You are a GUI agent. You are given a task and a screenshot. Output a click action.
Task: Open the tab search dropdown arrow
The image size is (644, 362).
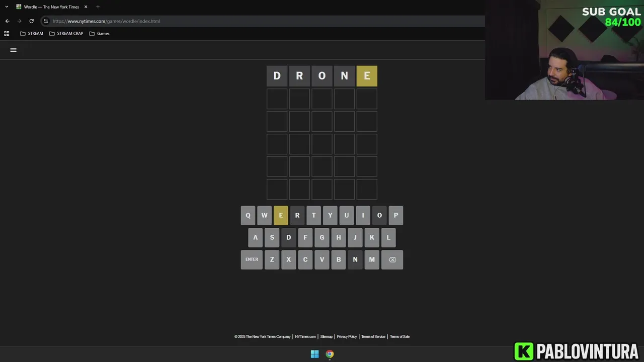pyautogui.click(x=7, y=7)
